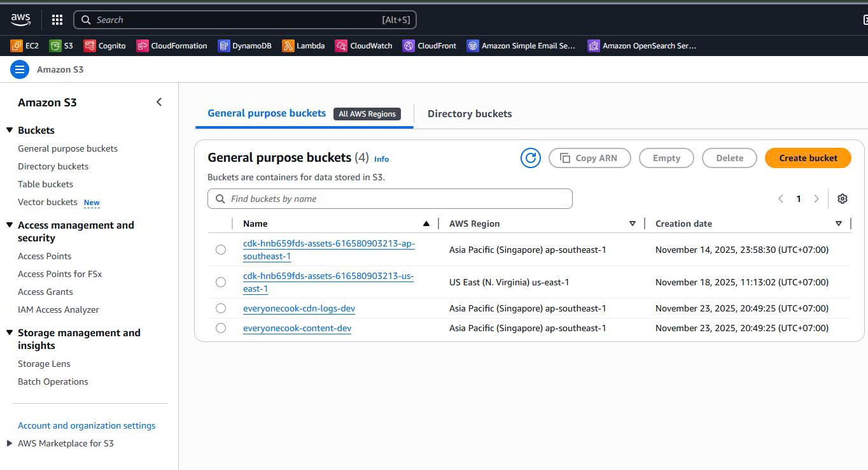The image size is (868, 470).
Task: Open Table buckets in sidebar
Action: click(x=45, y=184)
